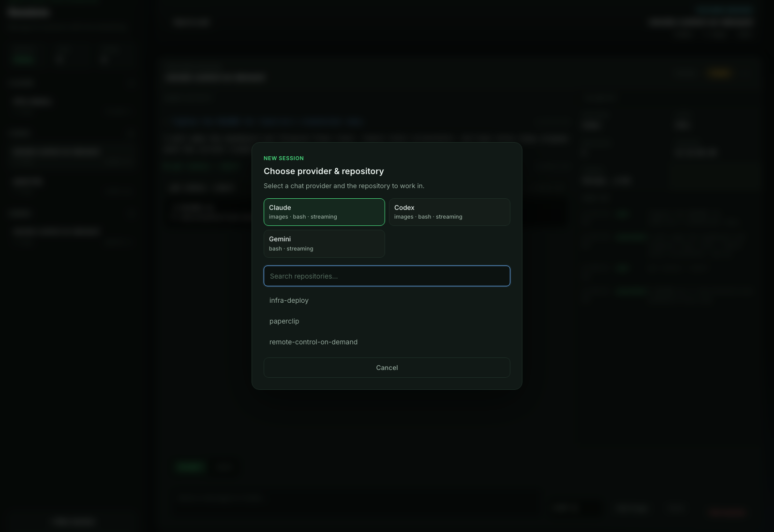Click the button in the sidebar footer
Viewport: 774px width, 532px height.
73,521
